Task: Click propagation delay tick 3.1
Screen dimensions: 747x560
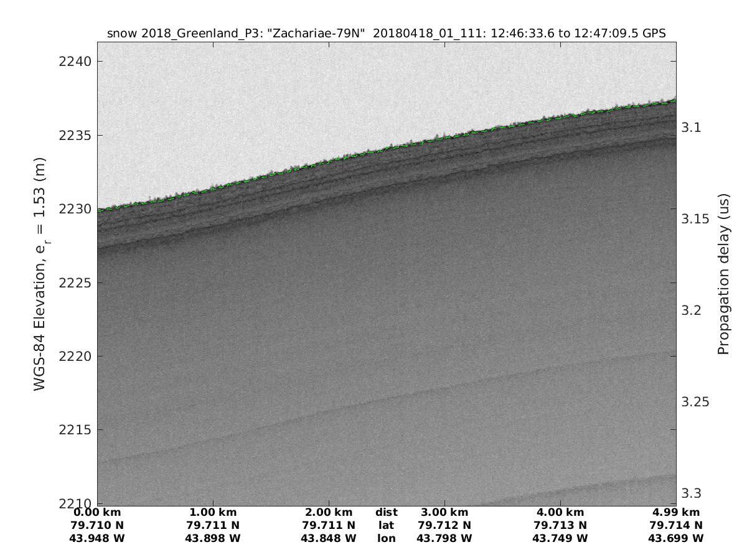Action: (x=691, y=128)
